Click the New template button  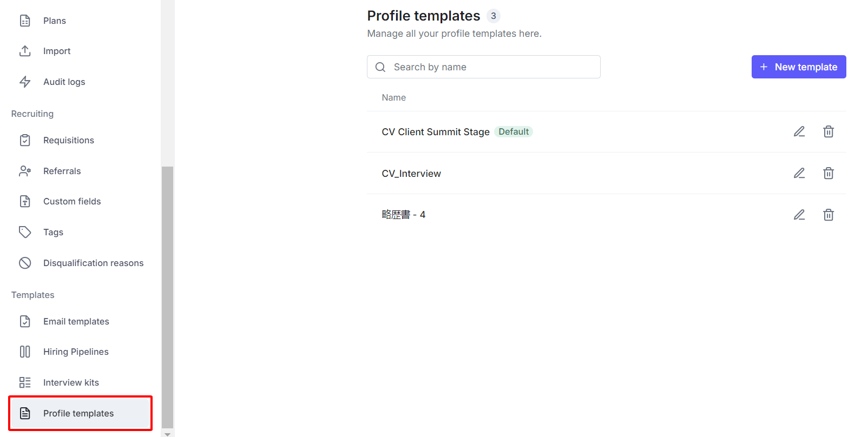pyautogui.click(x=798, y=67)
